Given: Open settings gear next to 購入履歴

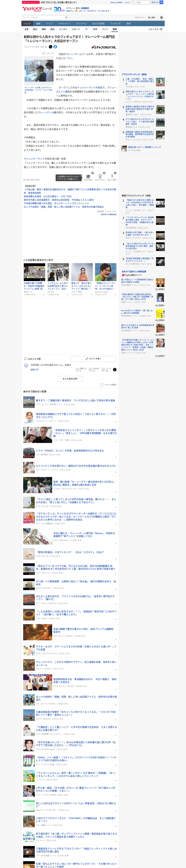Looking at the screenshot, I should [161, 18].
